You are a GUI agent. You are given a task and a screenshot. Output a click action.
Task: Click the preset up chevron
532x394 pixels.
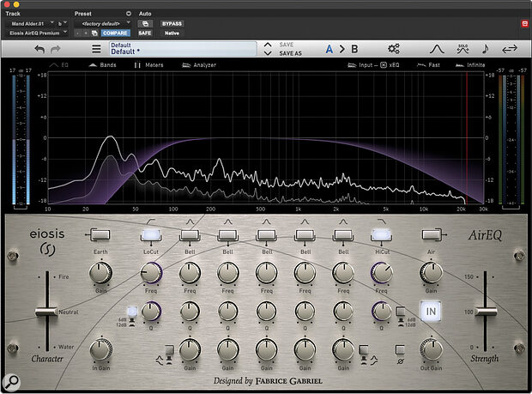click(x=268, y=45)
